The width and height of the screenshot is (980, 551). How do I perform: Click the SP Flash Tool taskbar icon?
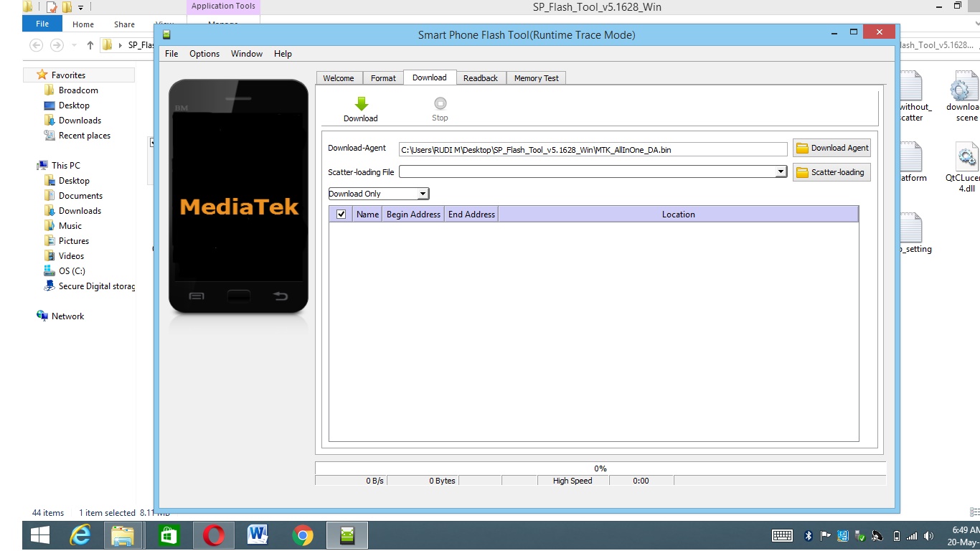click(x=347, y=535)
